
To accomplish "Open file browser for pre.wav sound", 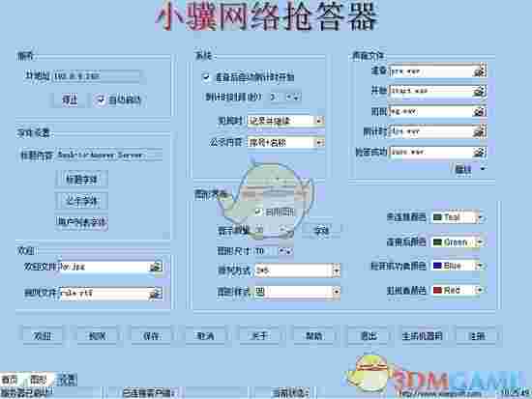I will tap(480, 71).
